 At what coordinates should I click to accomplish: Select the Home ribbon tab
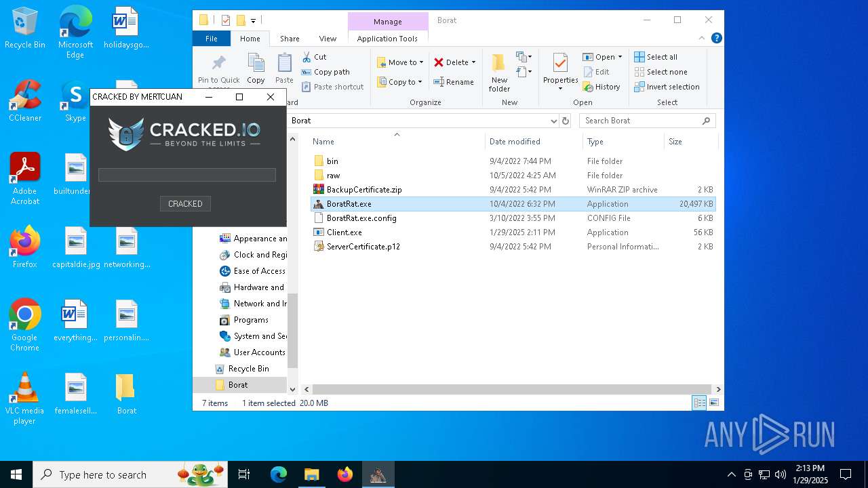coord(250,39)
